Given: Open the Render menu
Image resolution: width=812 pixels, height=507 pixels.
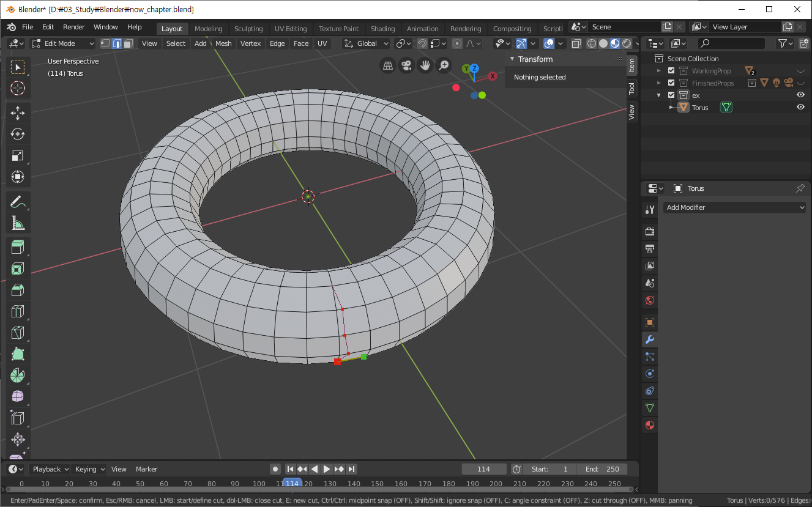Looking at the screenshot, I should [x=74, y=27].
